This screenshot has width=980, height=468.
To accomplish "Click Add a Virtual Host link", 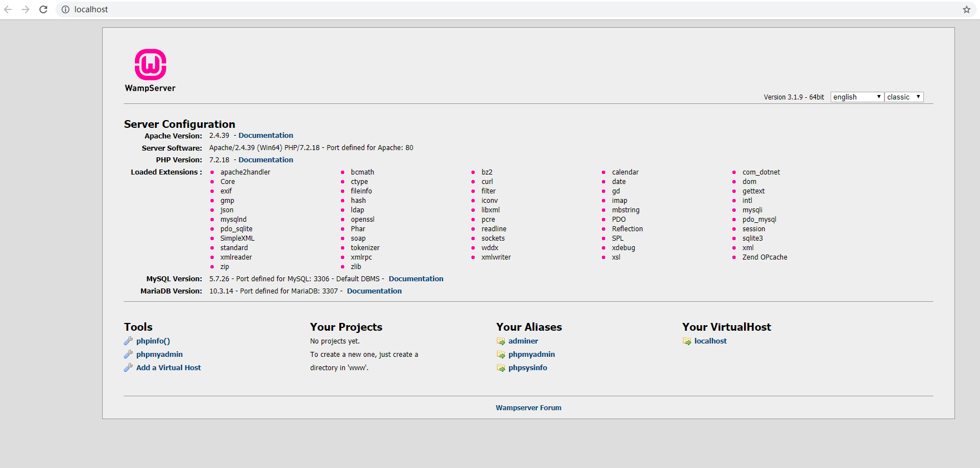I will click(169, 368).
